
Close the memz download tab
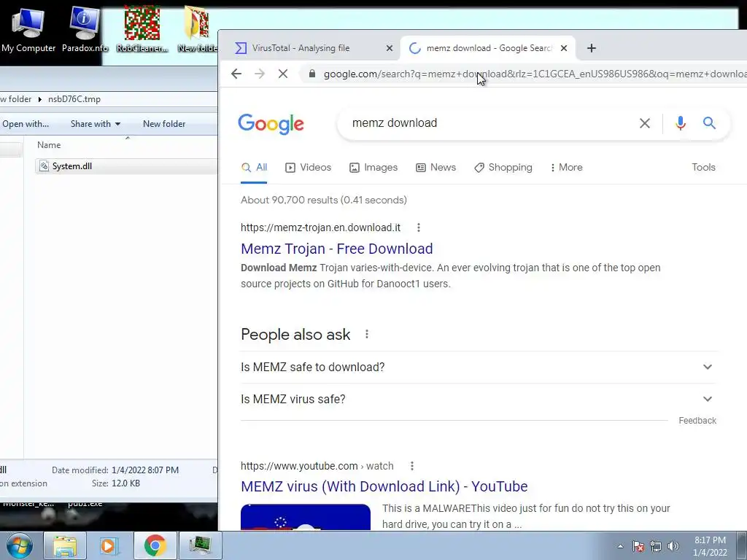click(x=564, y=48)
